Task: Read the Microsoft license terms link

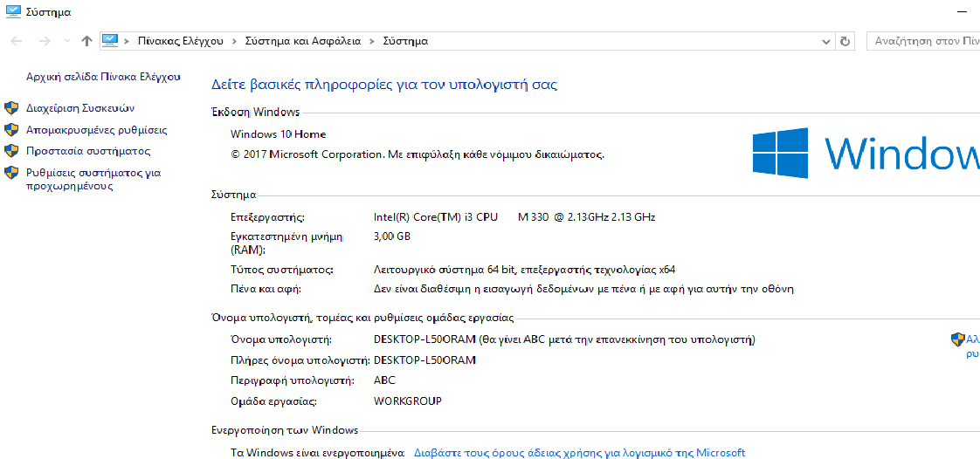Action: point(579,453)
